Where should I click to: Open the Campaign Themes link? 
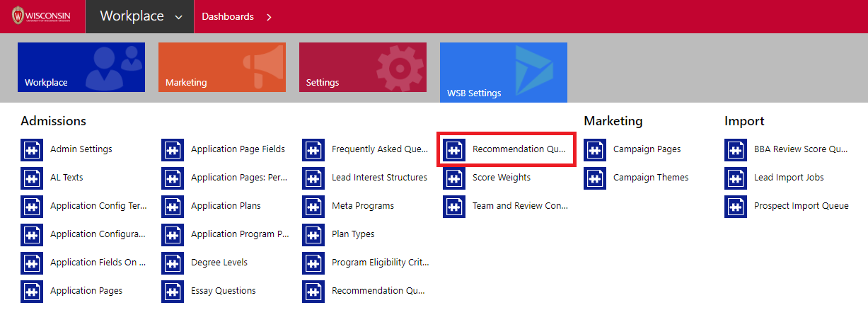(650, 178)
